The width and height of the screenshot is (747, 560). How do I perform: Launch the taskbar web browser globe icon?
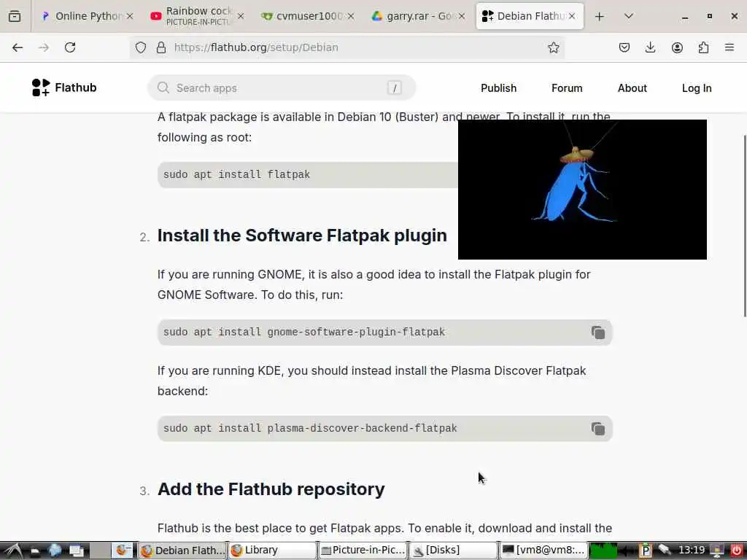tap(55, 551)
